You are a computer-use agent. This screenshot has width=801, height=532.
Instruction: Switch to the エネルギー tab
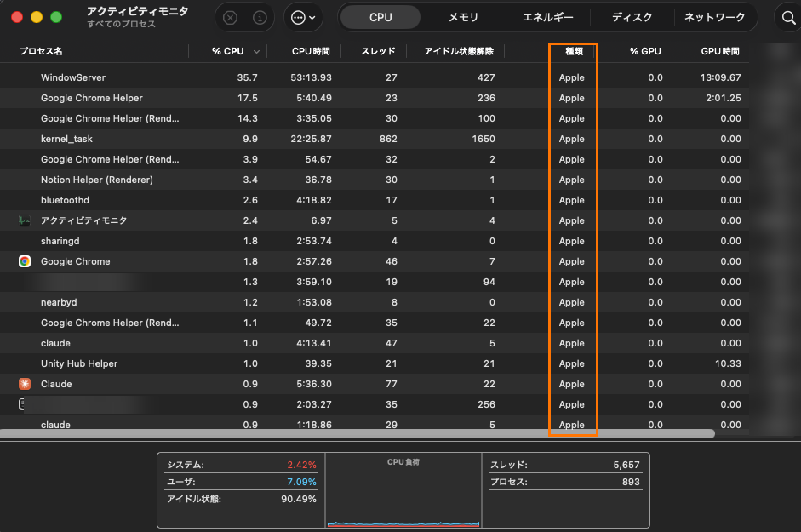pyautogui.click(x=547, y=18)
